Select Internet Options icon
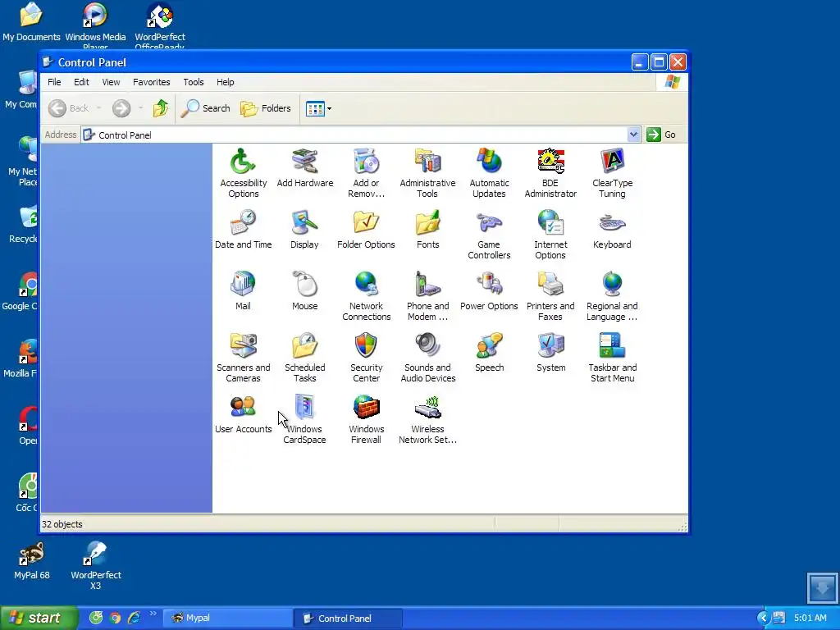 point(550,234)
